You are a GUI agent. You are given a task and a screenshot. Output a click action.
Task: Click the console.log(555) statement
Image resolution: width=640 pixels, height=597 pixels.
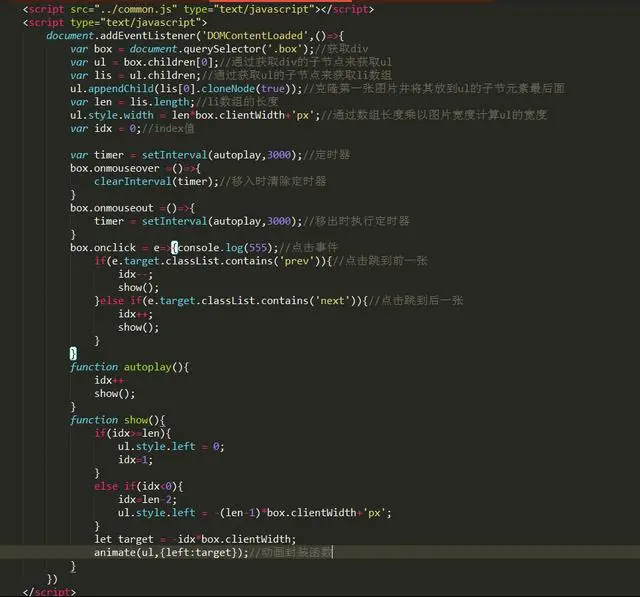point(228,248)
